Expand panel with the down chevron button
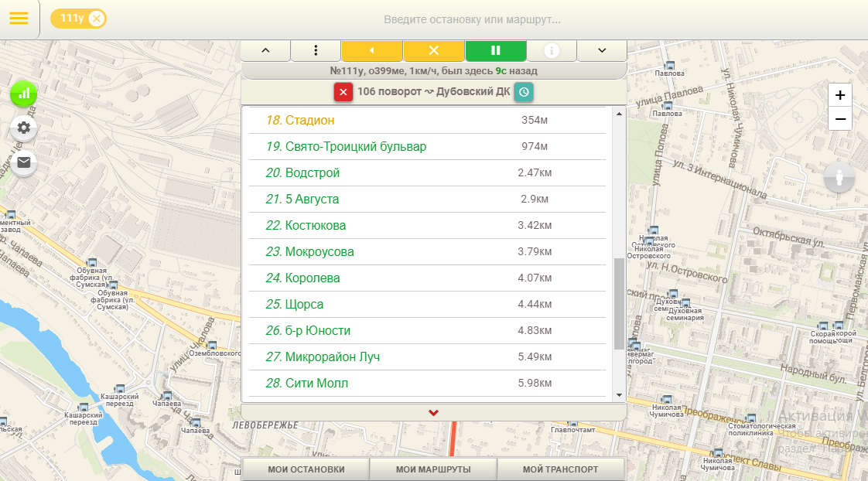This screenshot has height=481, width=868. [602, 50]
